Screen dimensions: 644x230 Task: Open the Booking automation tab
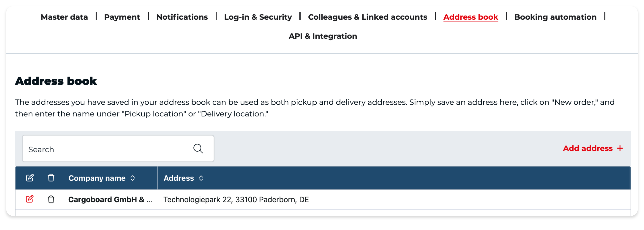(x=555, y=17)
